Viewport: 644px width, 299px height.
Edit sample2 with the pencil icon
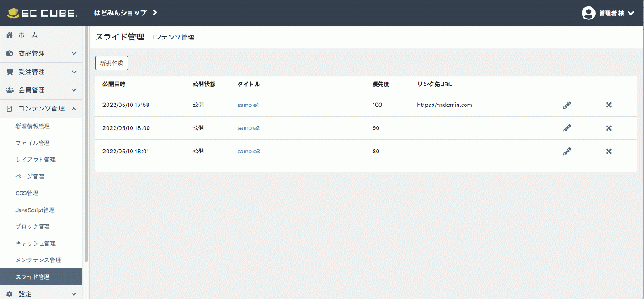coord(567,128)
